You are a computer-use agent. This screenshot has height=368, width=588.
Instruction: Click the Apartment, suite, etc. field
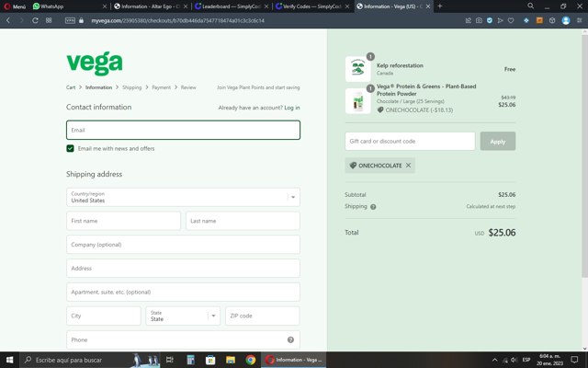click(x=183, y=292)
